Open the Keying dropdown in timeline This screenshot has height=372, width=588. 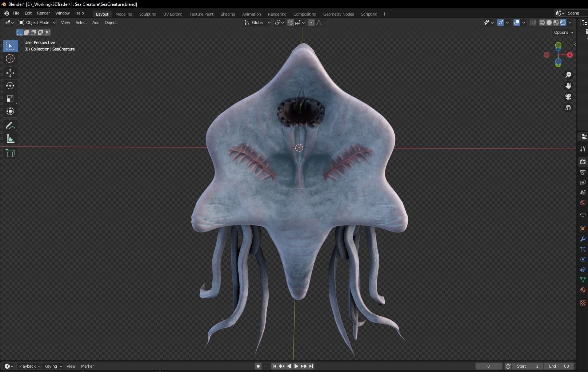click(53, 366)
